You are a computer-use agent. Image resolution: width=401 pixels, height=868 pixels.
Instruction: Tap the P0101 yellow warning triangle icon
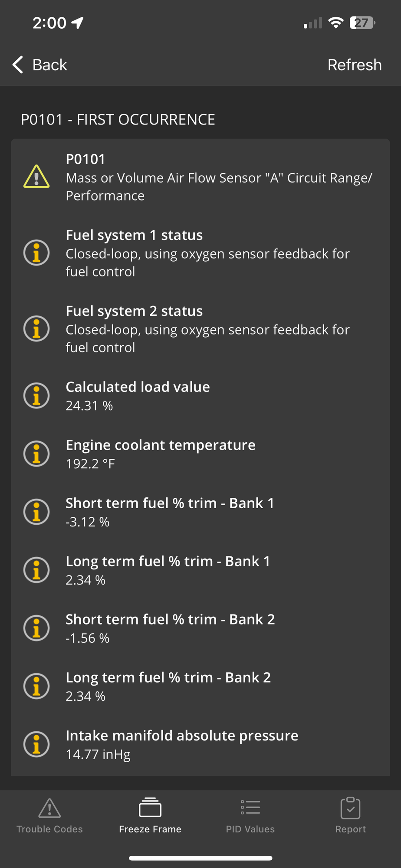point(36,177)
